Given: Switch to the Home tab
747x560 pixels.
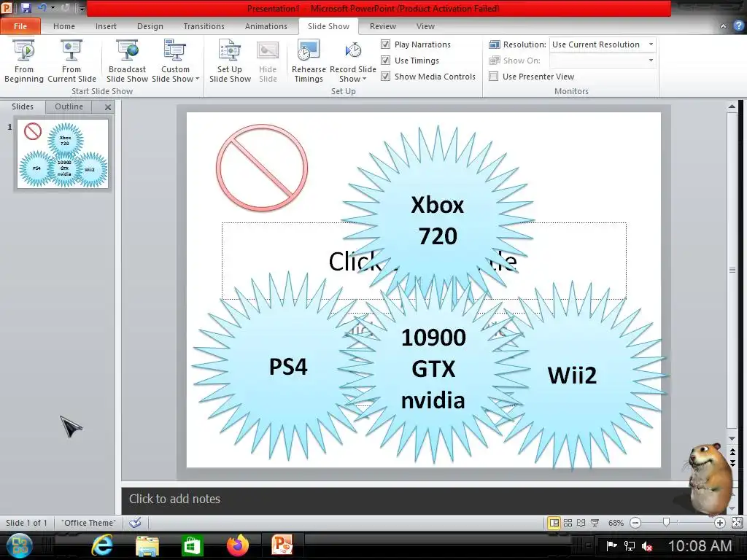Looking at the screenshot, I should click(x=64, y=26).
